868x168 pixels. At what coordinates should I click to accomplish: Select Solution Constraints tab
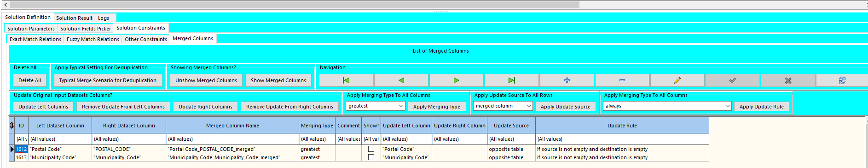141,28
